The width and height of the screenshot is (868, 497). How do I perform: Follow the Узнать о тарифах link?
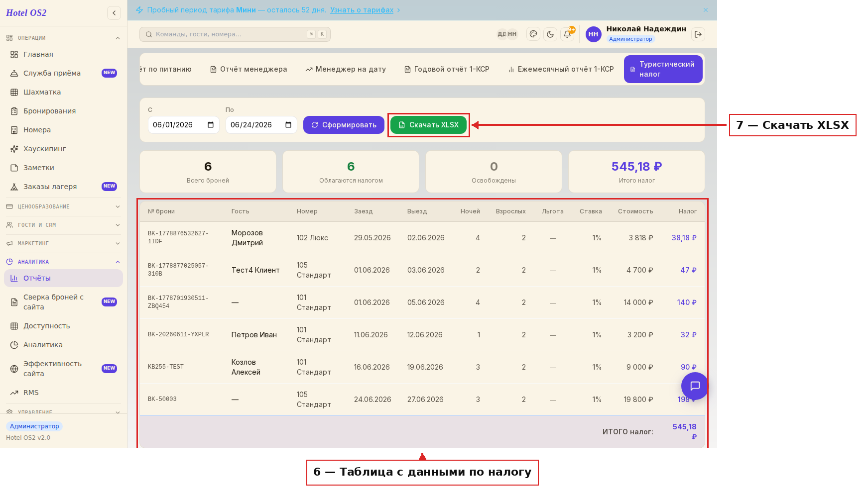[x=362, y=10]
